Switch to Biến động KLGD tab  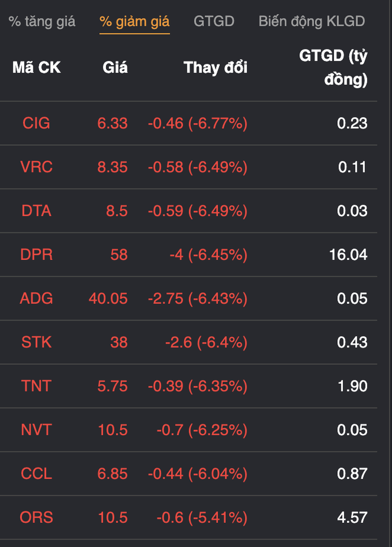312,22
